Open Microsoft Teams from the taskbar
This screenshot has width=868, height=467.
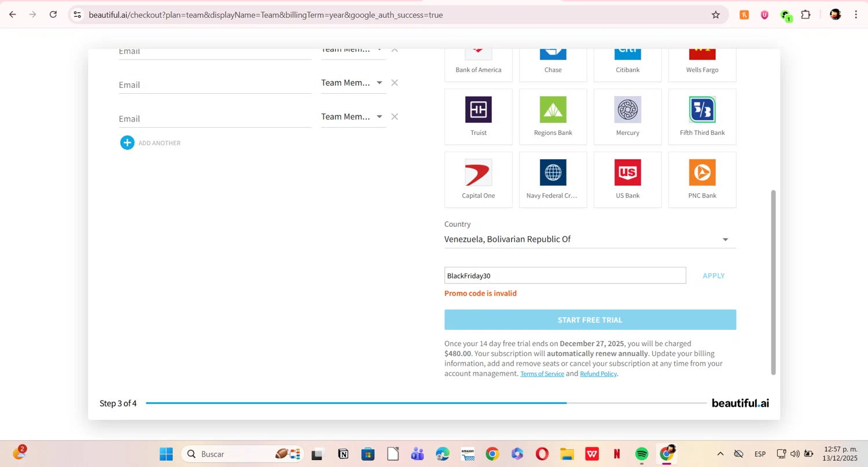tap(417, 454)
